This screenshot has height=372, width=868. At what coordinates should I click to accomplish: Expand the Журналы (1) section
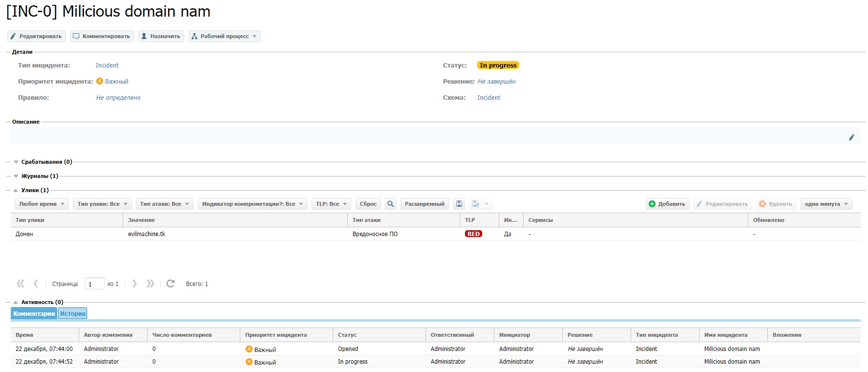coord(16,176)
